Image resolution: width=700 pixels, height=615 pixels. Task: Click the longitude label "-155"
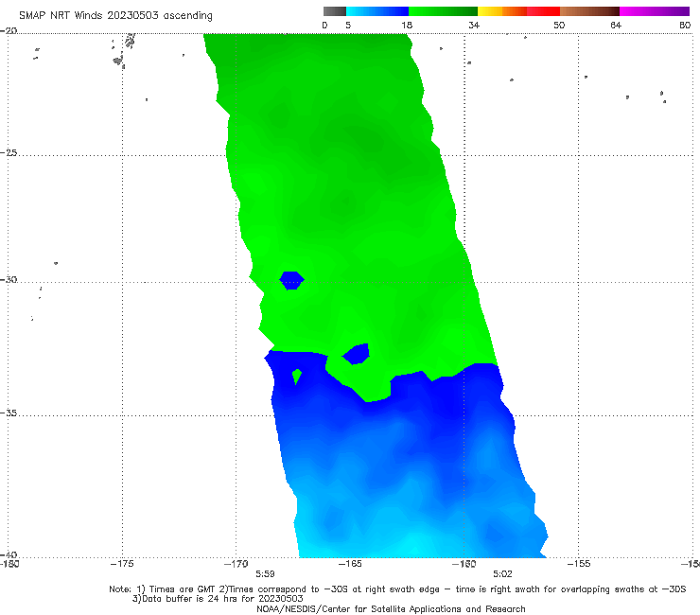pyautogui.click(x=579, y=564)
